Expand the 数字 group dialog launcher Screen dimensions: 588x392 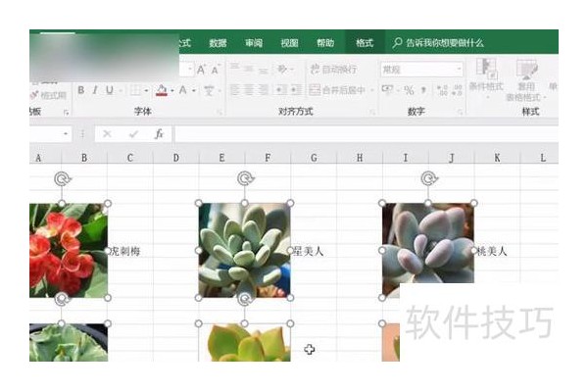coord(460,112)
